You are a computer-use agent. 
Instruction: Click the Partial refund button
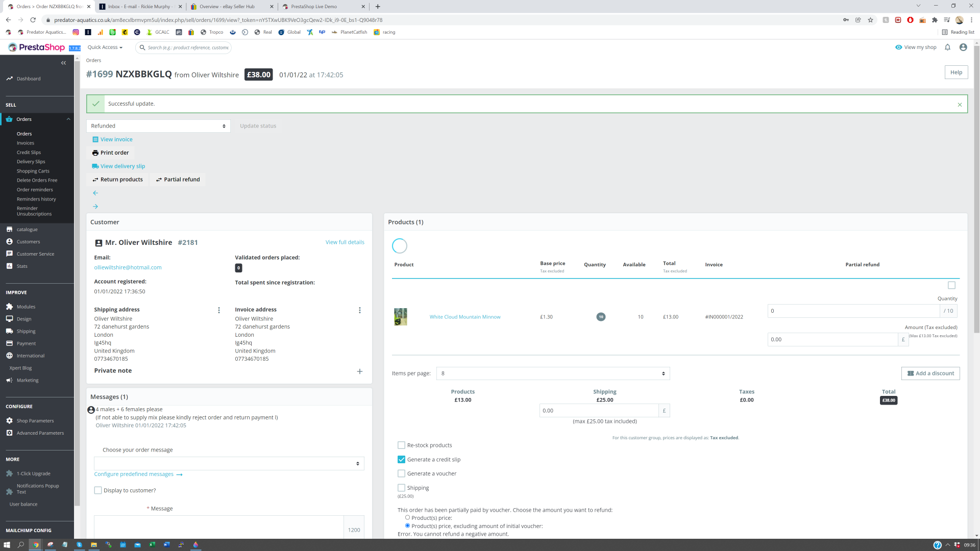tap(178, 180)
